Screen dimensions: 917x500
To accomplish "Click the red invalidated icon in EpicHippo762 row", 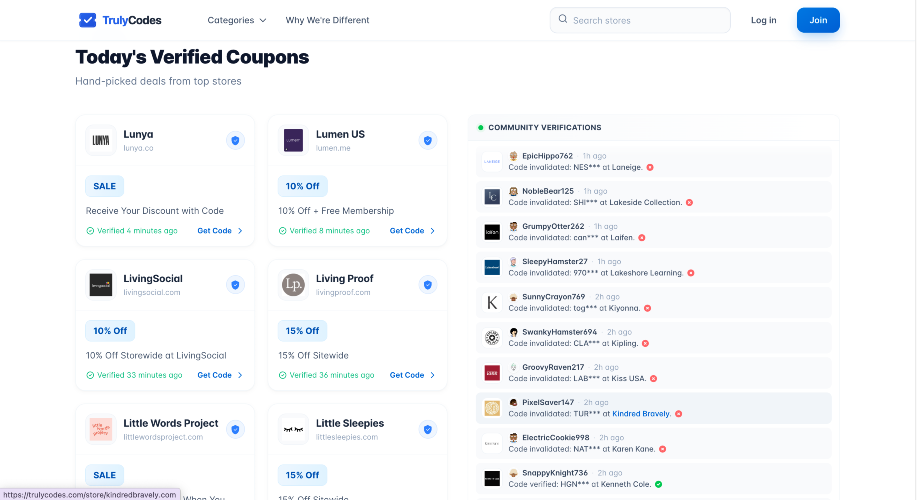I will point(650,167).
